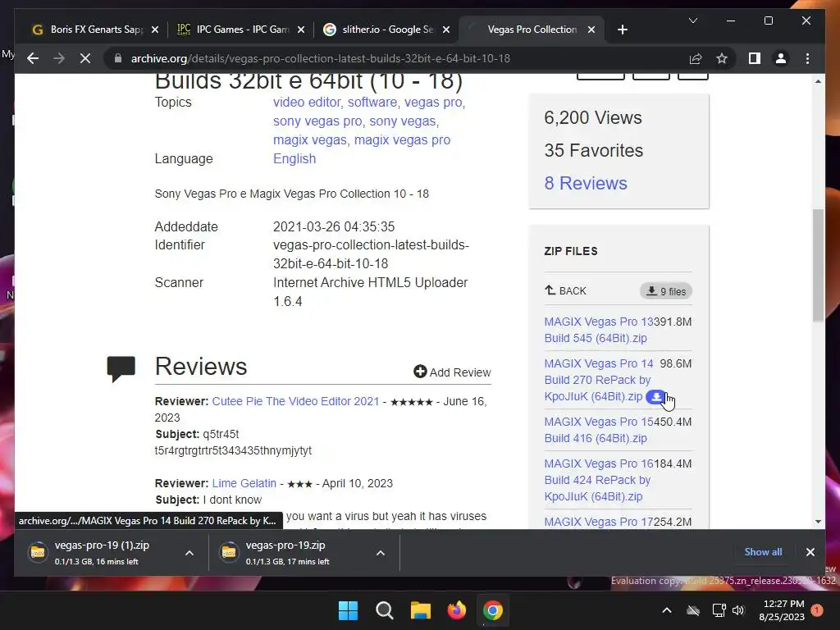
Task: Close the downloads bar
Action: [x=810, y=552]
